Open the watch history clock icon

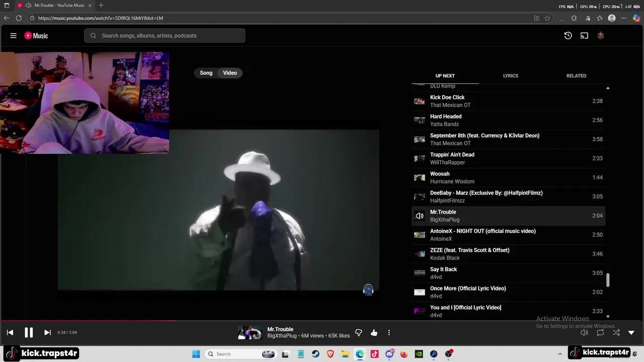pos(568,36)
